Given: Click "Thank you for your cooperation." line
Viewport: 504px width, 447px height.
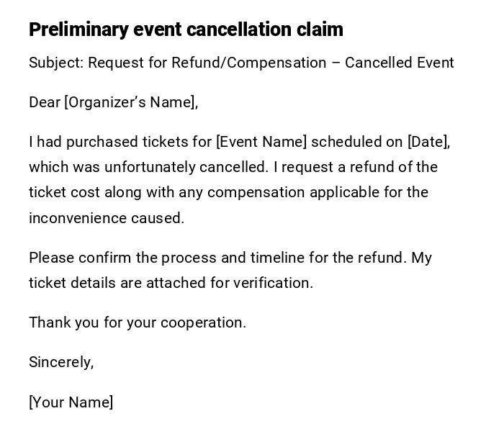Looking at the screenshot, I should point(138,322).
